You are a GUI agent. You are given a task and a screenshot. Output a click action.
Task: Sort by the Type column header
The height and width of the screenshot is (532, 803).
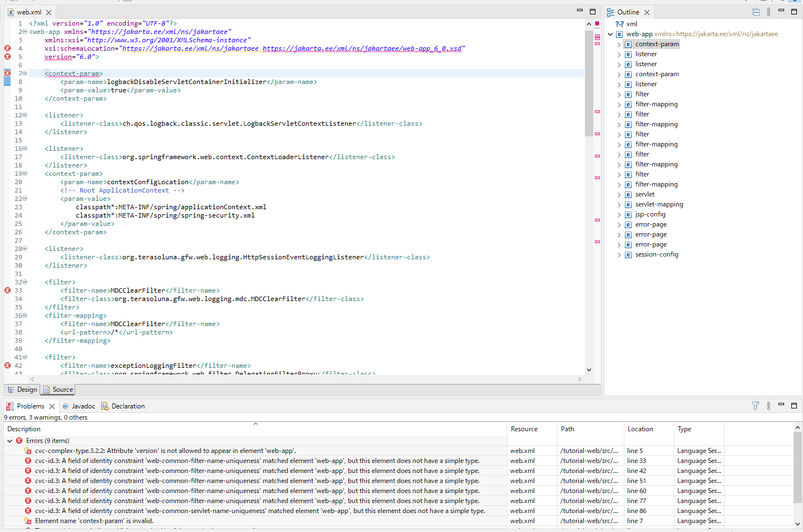[x=699, y=429]
